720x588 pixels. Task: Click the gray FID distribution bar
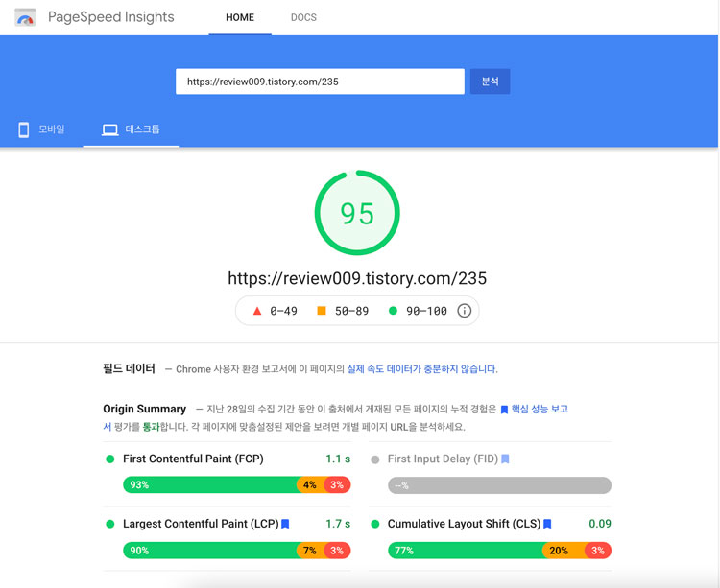(x=499, y=485)
